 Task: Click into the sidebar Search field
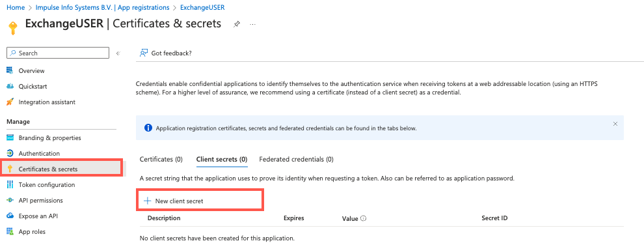tap(58, 53)
